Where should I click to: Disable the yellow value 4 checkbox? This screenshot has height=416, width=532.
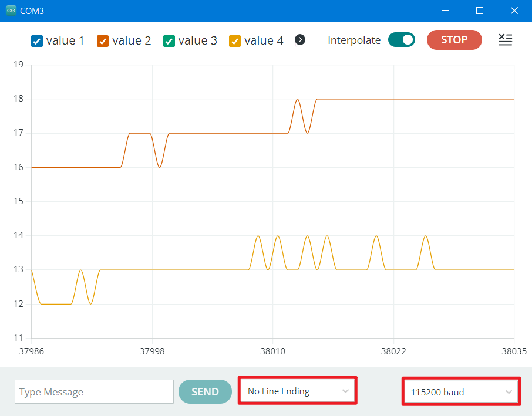click(235, 41)
